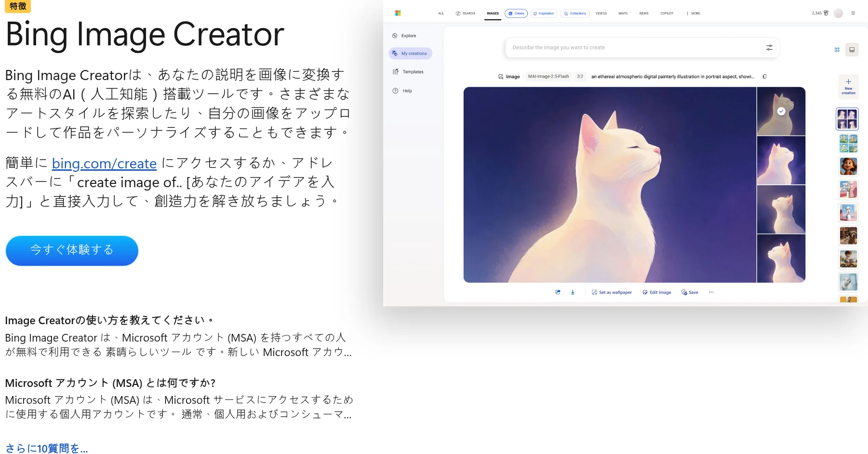Open the Collections pill tab

(x=574, y=14)
